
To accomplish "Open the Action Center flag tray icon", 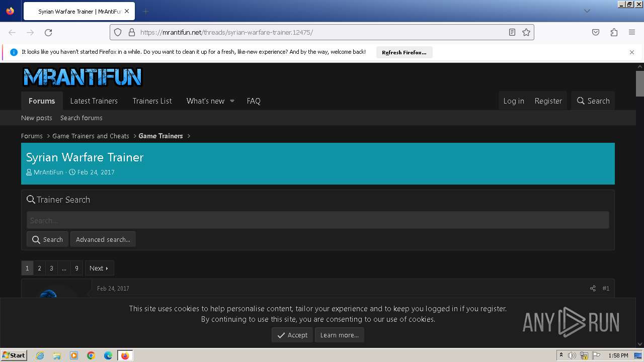I will click(x=596, y=355).
